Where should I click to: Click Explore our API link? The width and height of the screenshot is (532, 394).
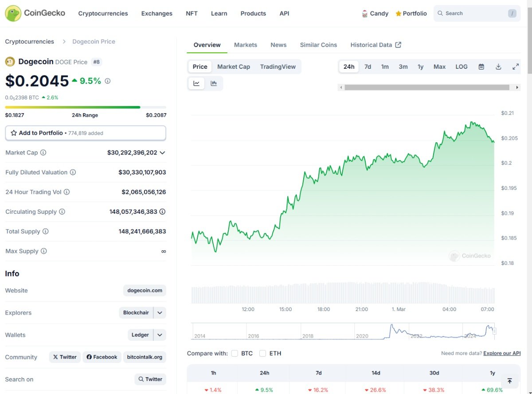pos(502,353)
